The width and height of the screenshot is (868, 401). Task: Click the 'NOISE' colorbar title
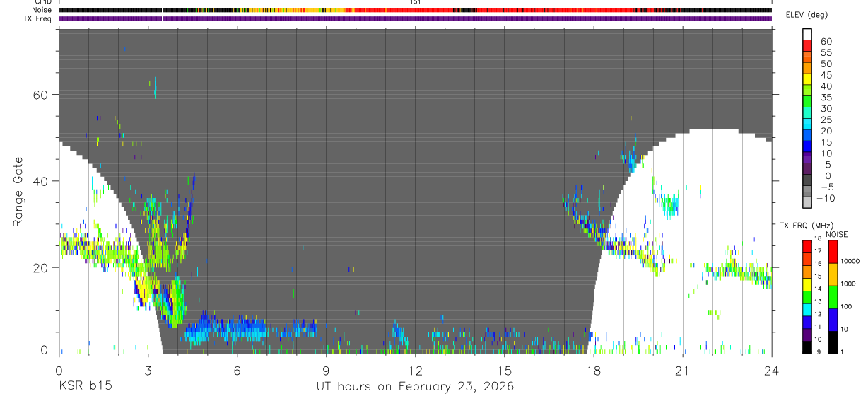pyautogui.click(x=836, y=234)
